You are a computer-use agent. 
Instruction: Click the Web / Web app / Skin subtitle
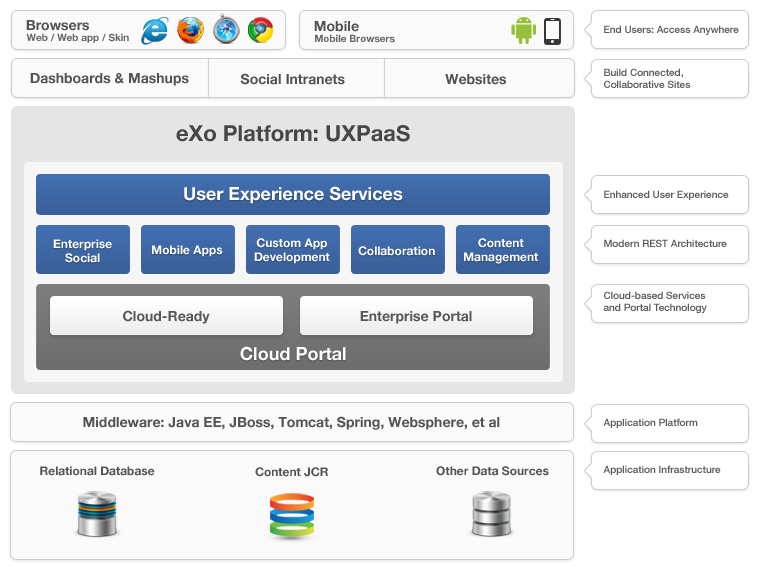point(77,38)
